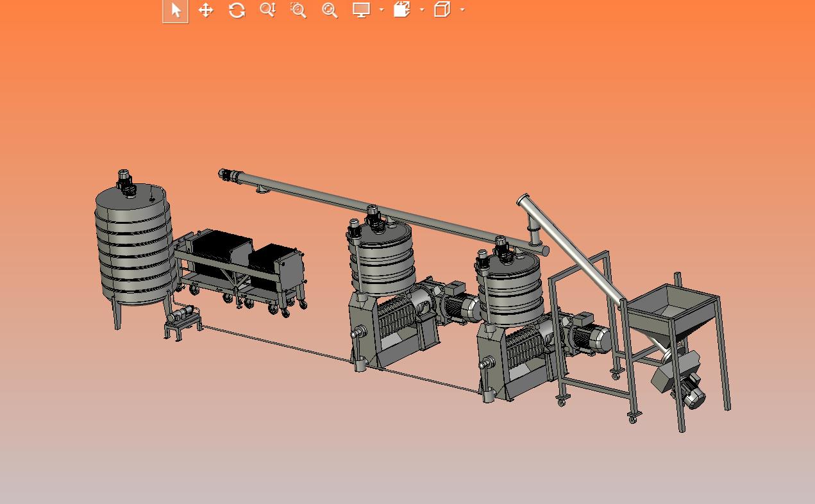The width and height of the screenshot is (815, 504).
Task: Open the display monitor settings icon
Action: [362, 10]
